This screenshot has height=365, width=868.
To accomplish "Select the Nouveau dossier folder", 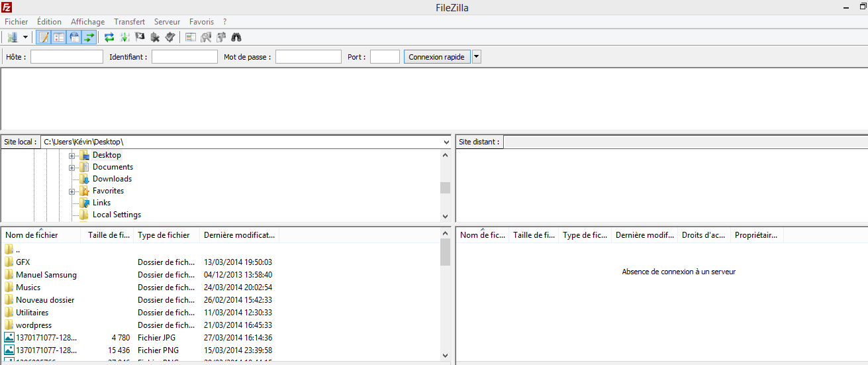I will [x=45, y=300].
